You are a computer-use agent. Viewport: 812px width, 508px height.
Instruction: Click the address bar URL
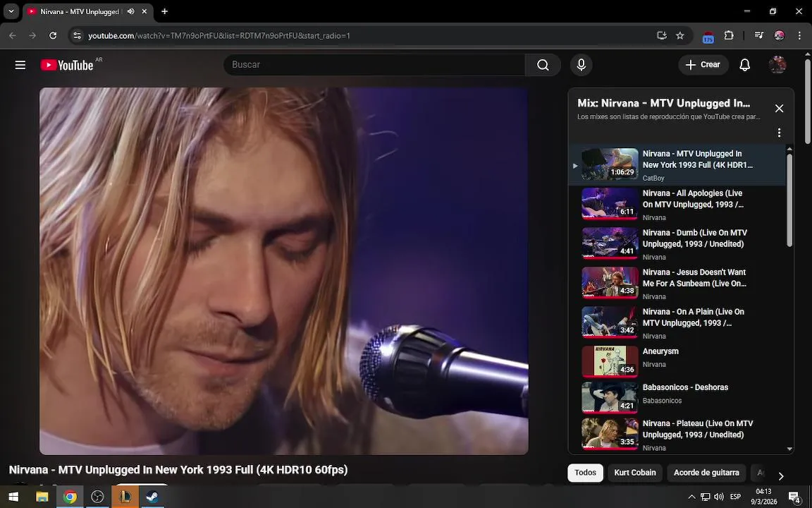[219, 35]
